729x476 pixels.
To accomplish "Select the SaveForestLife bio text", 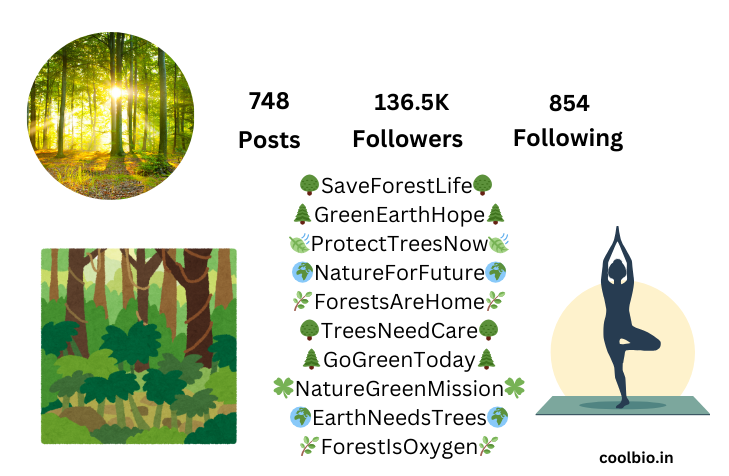I will (396, 185).
